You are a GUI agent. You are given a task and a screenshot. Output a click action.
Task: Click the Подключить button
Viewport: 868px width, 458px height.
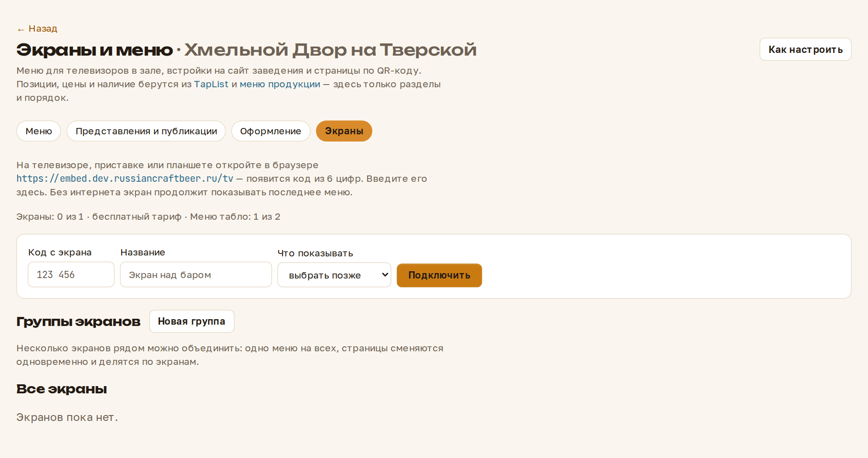click(x=439, y=275)
